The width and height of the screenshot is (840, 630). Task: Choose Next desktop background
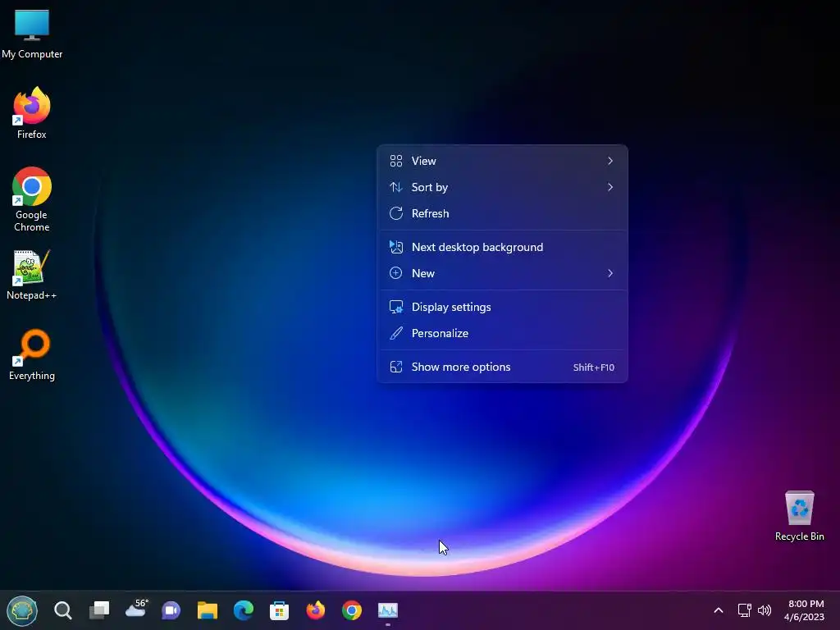tap(502, 247)
